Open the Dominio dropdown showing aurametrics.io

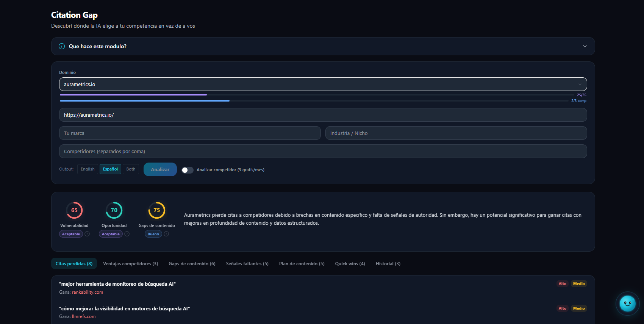pyautogui.click(x=323, y=84)
